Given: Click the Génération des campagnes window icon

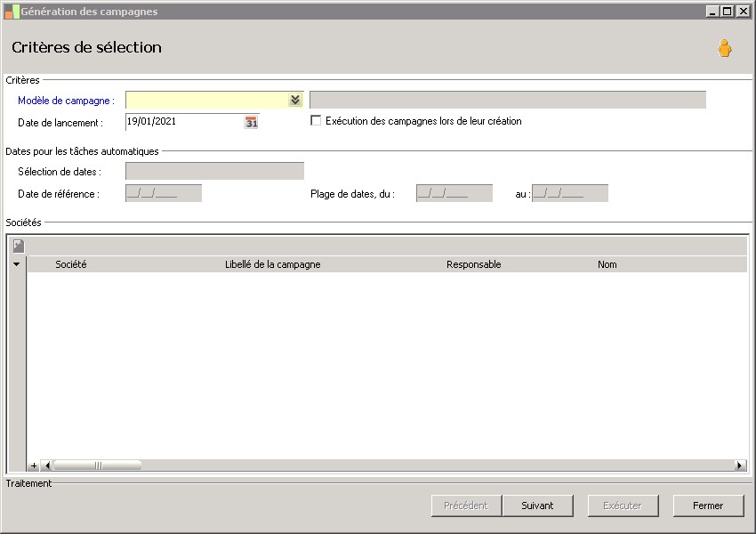Looking at the screenshot, I should [x=12, y=12].
